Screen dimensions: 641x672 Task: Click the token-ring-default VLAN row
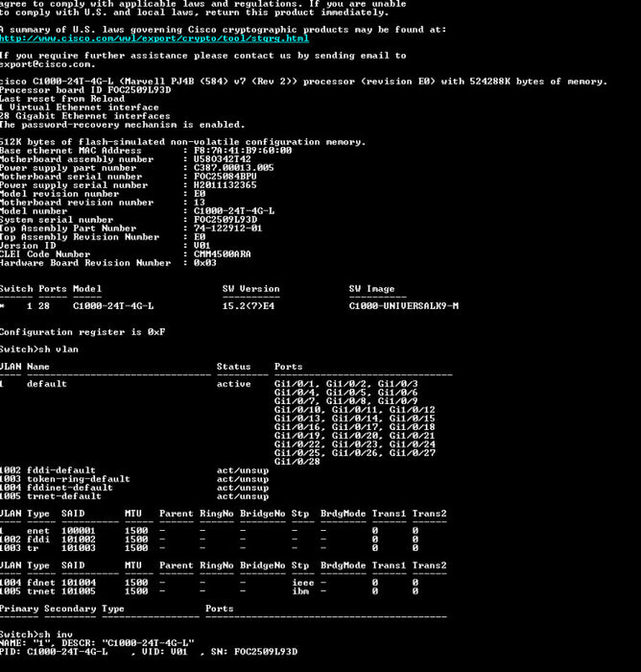tap(134, 479)
